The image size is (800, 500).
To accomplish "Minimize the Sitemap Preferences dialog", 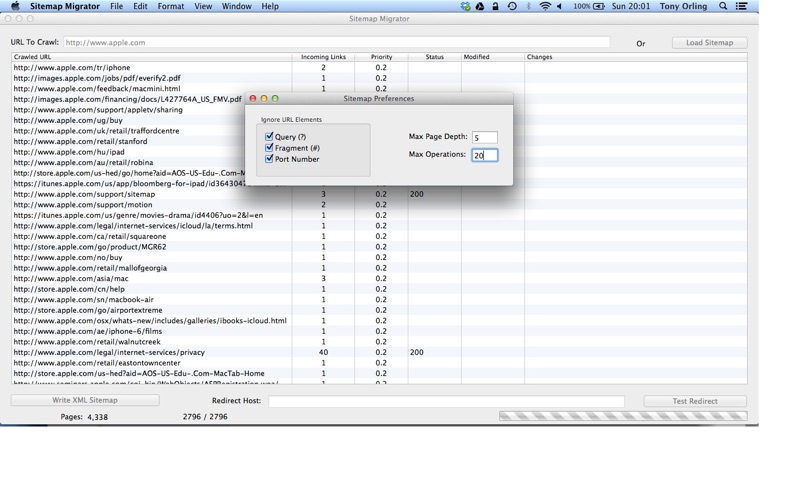I will click(x=264, y=98).
